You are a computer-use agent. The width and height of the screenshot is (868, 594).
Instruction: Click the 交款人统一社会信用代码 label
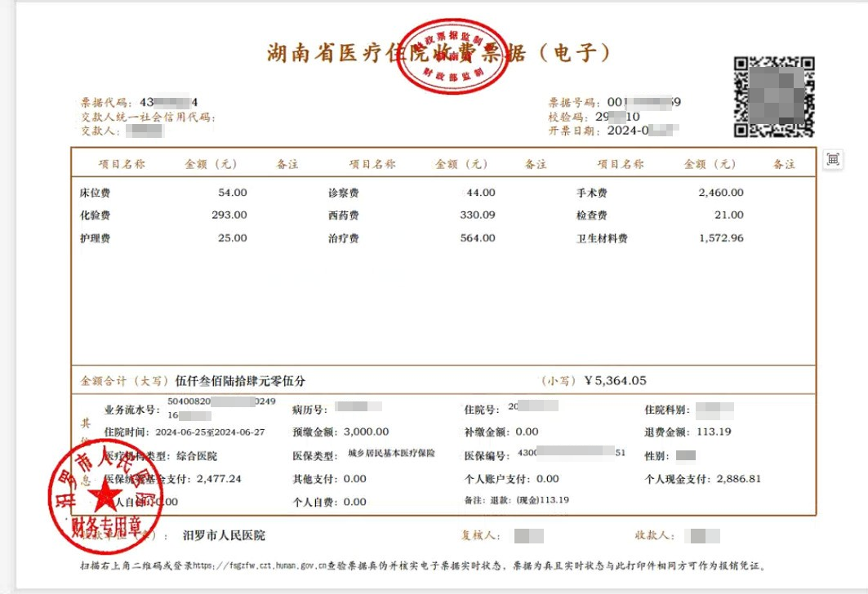pyautogui.click(x=147, y=117)
